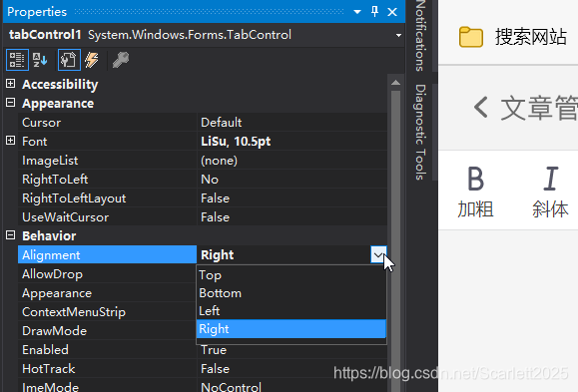This screenshot has height=392, width=578.
Task: Open the Notifications side tab
Action: pos(420,35)
